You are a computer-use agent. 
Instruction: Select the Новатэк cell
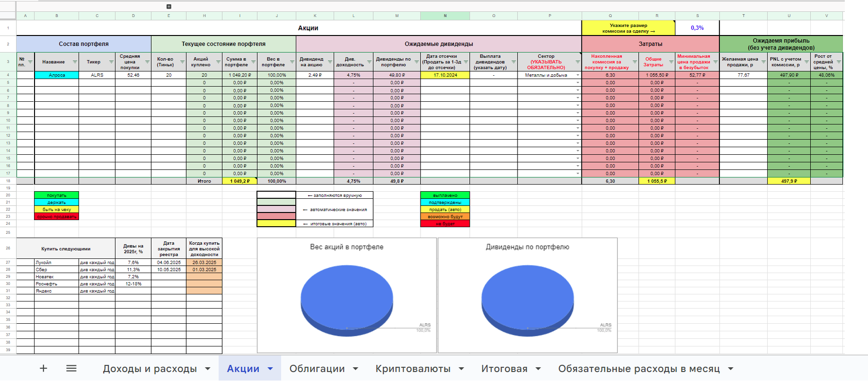(57, 276)
